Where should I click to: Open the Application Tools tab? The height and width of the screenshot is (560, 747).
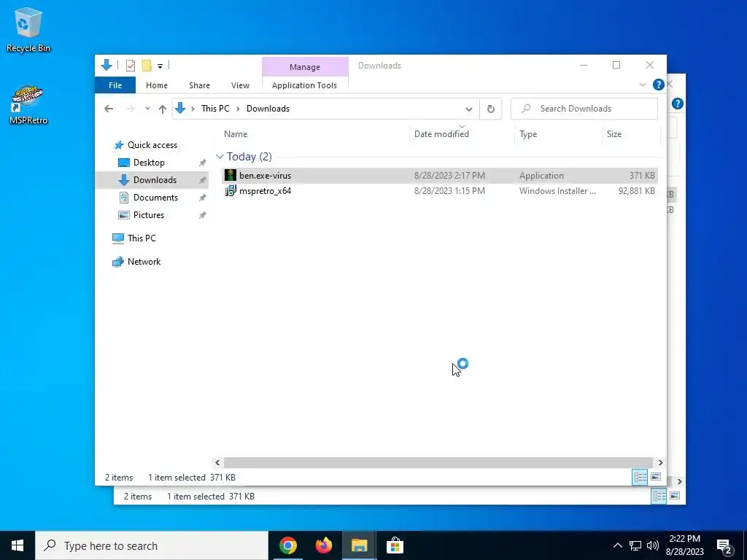coord(304,85)
